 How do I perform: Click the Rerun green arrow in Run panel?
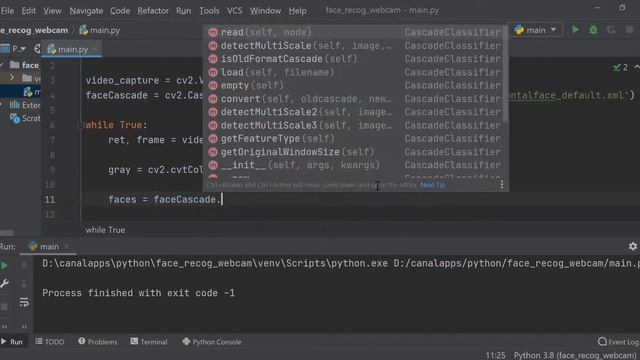pyautogui.click(x=4, y=266)
